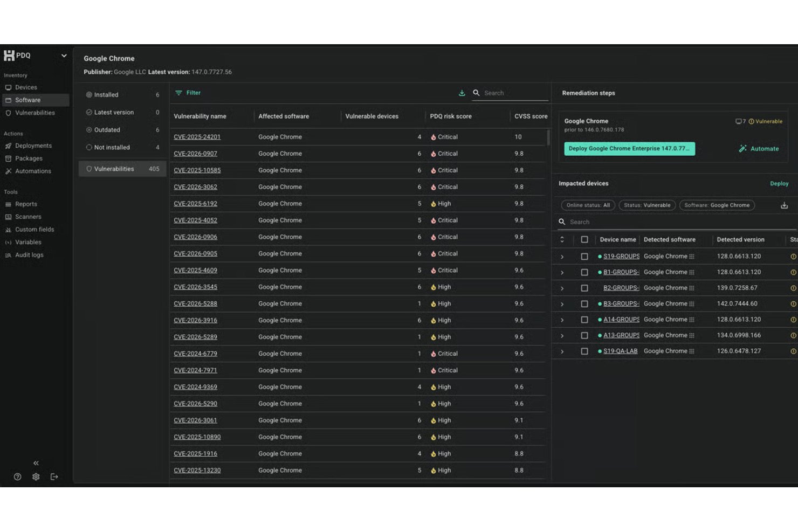The width and height of the screenshot is (798, 532).
Task: Expand the A14-GROUPS device row
Action: coord(562,320)
